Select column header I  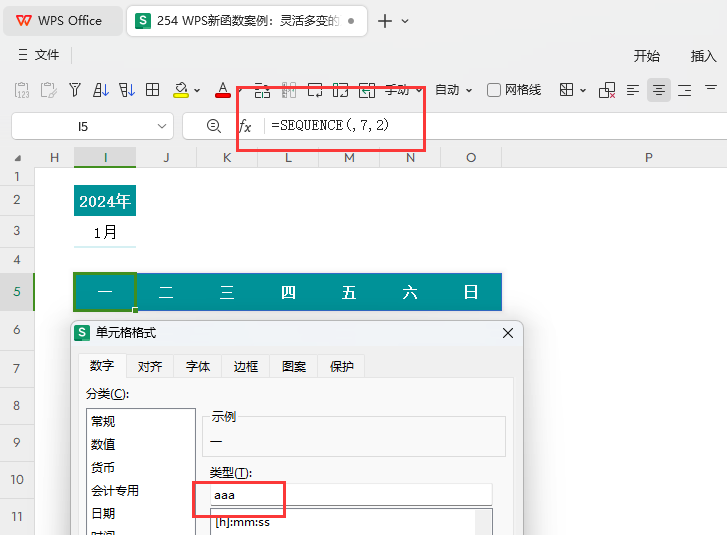105,158
